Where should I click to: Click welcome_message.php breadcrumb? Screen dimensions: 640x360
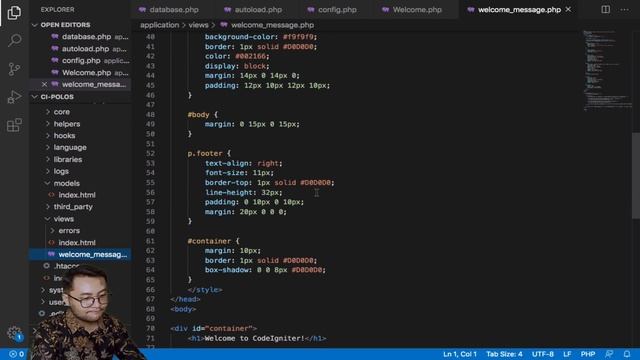pos(272,25)
